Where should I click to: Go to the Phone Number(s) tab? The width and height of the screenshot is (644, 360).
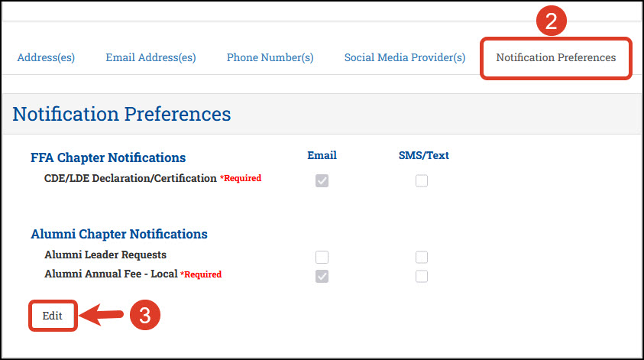270,58
